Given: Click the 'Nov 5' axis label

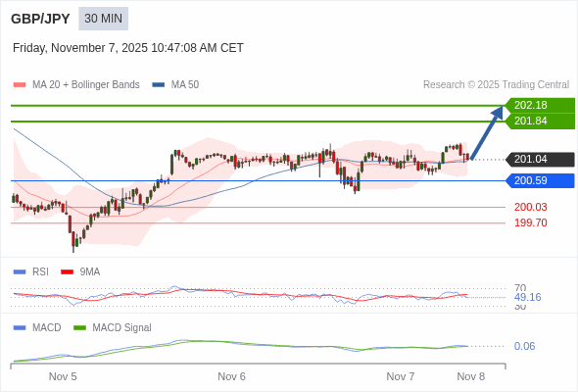Looking at the screenshot, I should coord(63,376).
